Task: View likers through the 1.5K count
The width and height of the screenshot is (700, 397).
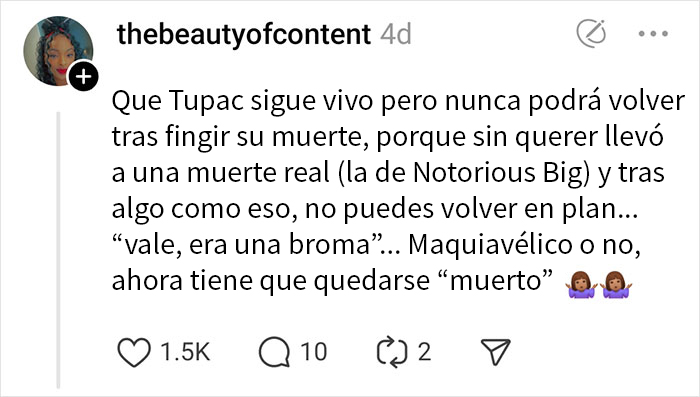Action: point(185,352)
